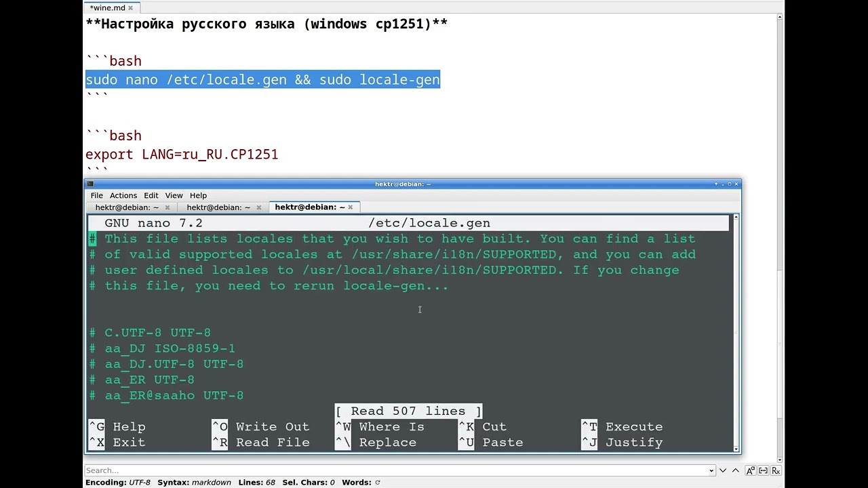Click the ^T Execute nano shortcut
The height and width of the screenshot is (488, 868).
click(x=623, y=427)
